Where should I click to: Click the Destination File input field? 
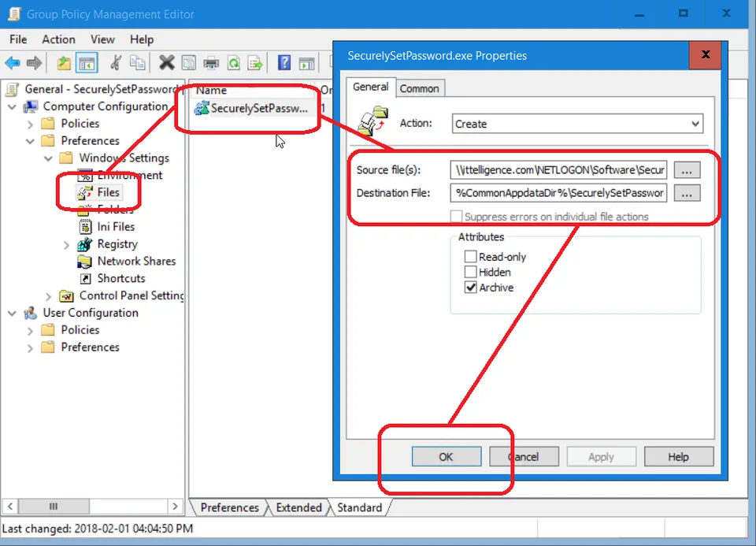click(559, 193)
